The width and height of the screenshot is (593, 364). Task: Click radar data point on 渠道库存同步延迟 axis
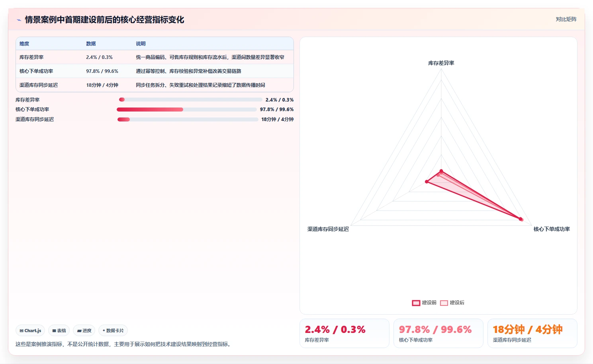click(427, 182)
